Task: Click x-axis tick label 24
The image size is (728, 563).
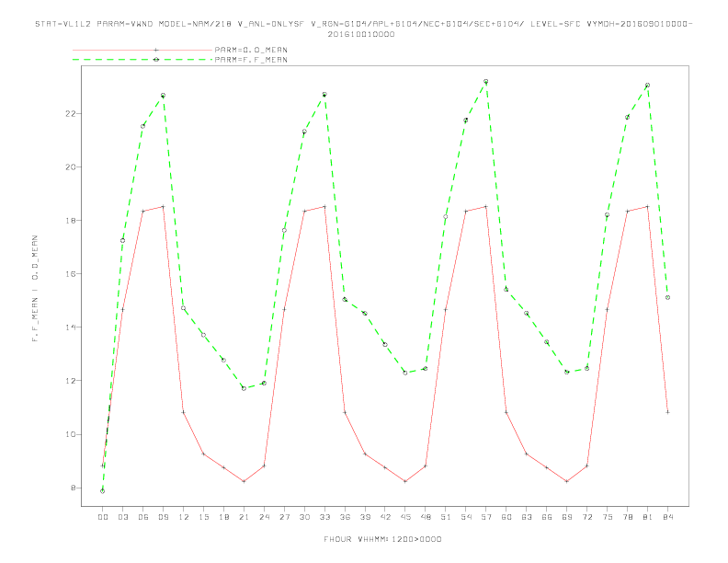Action: click(264, 517)
